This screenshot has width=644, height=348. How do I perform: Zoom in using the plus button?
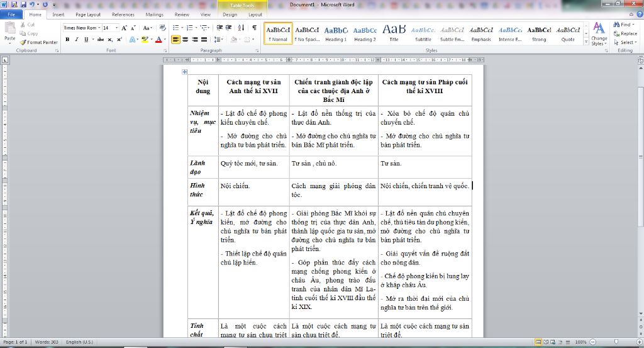point(639,342)
